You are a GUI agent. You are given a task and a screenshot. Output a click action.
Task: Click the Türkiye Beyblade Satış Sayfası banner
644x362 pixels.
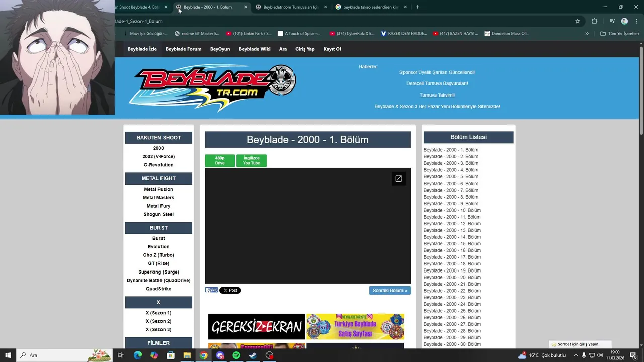(x=355, y=327)
